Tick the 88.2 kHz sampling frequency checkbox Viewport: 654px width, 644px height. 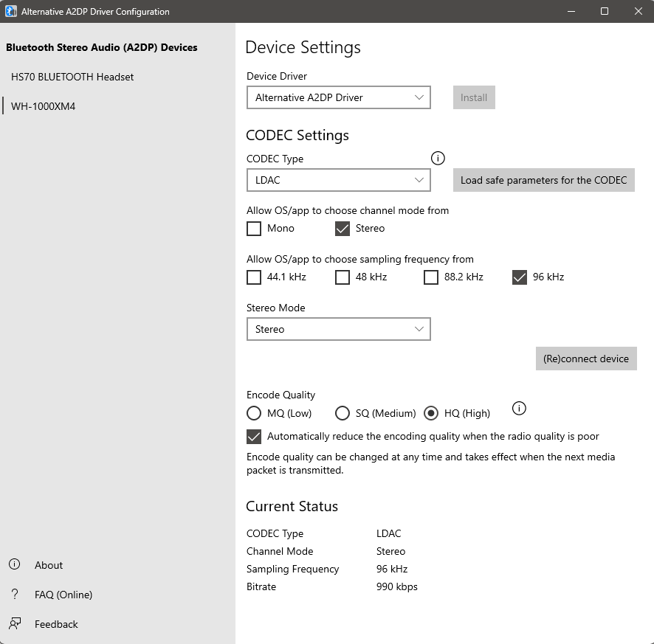(431, 277)
